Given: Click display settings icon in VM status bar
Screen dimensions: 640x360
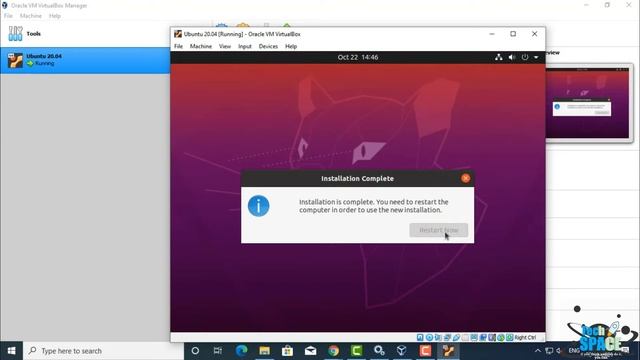Looking at the screenshot, I should tap(474, 338).
